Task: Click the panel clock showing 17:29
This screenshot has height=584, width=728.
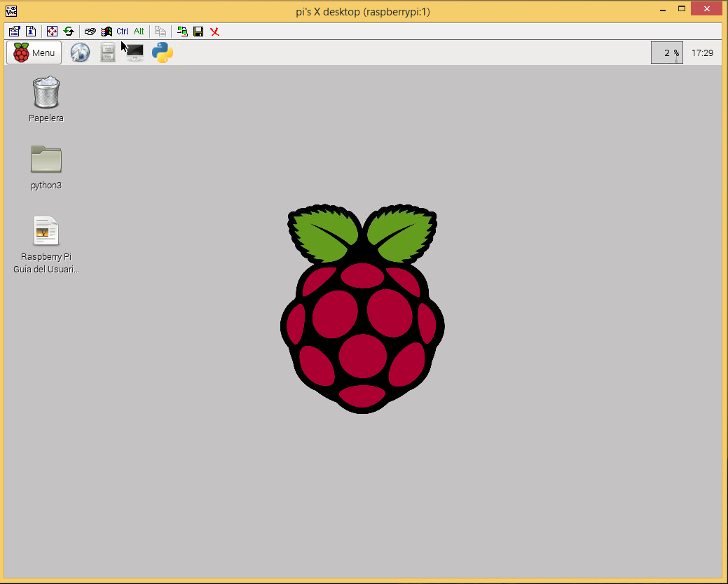Action: 702,53
